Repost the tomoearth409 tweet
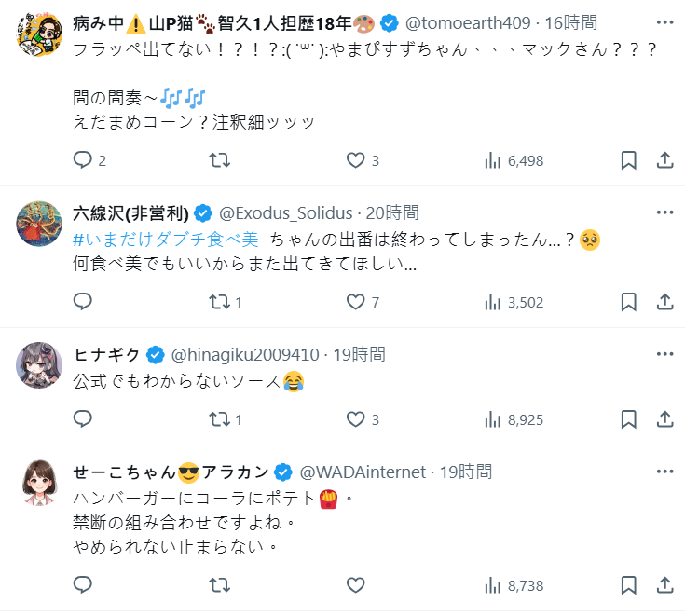The height and width of the screenshot is (616, 685). pyautogui.click(x=220, y=160)
